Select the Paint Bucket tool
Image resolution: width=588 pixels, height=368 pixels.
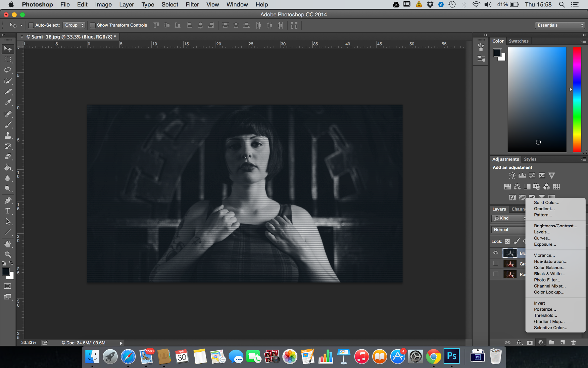[7, 167]
